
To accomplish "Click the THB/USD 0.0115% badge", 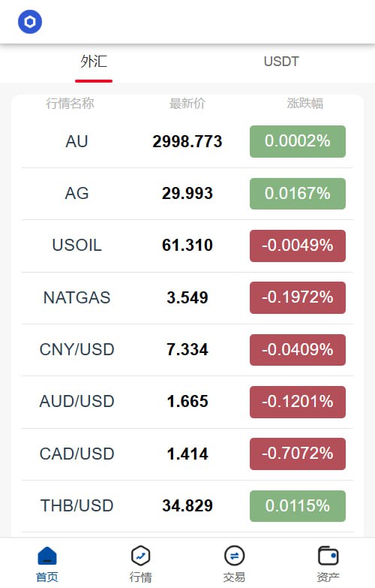I will [298, 506].
